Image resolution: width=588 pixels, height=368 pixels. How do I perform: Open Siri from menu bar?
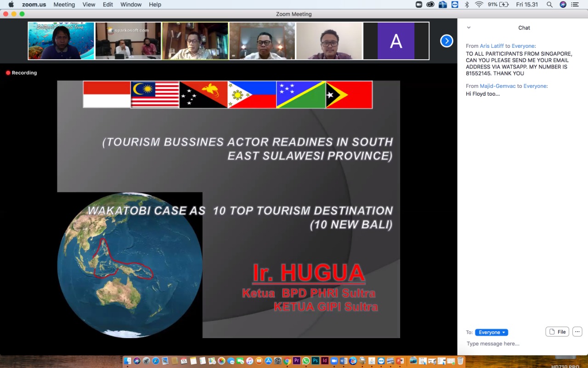click(x=563, y=5)
